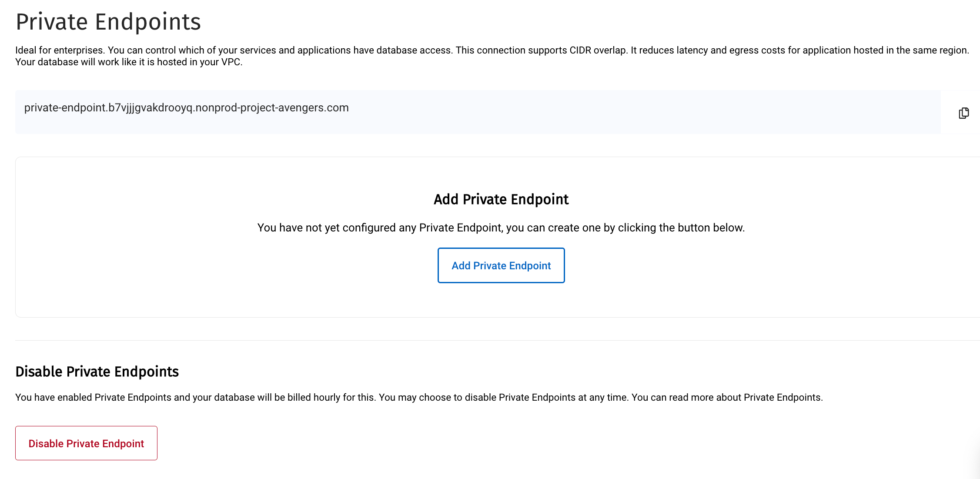Click the divider above Disable Private Endpoints

tap(478, 340)
